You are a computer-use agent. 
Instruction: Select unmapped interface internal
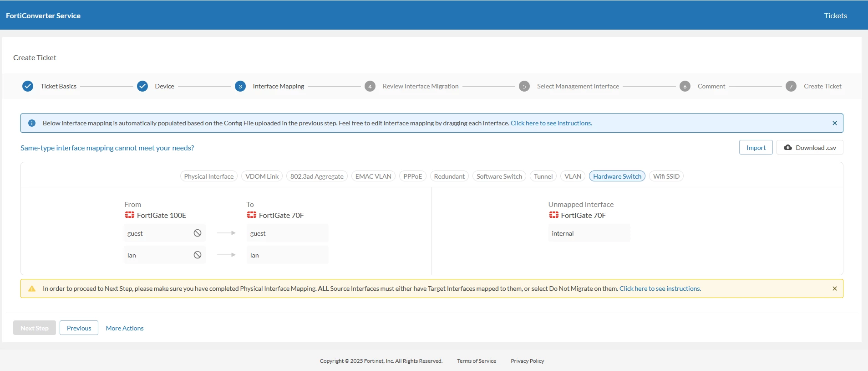point(589,233)
